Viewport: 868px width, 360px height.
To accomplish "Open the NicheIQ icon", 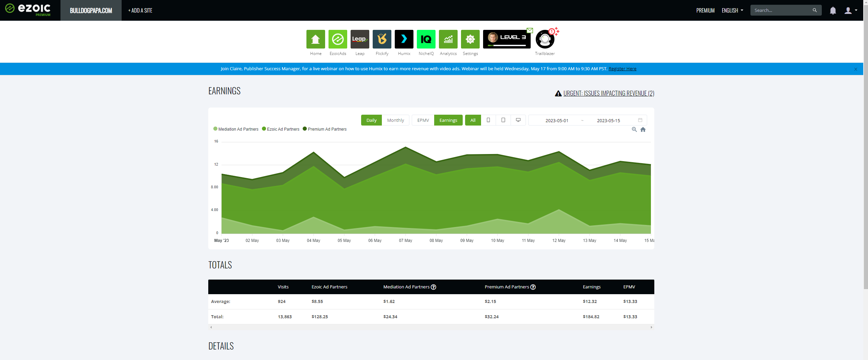I will [x=426, y=39].
